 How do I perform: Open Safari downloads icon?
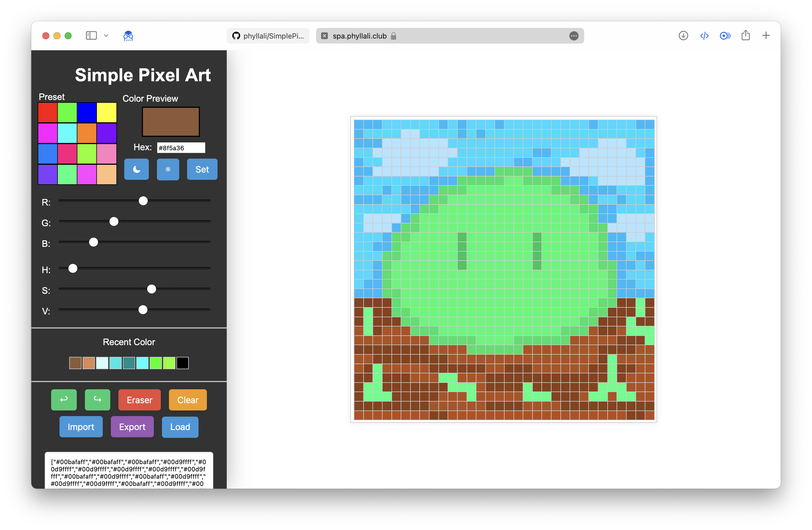683,35
